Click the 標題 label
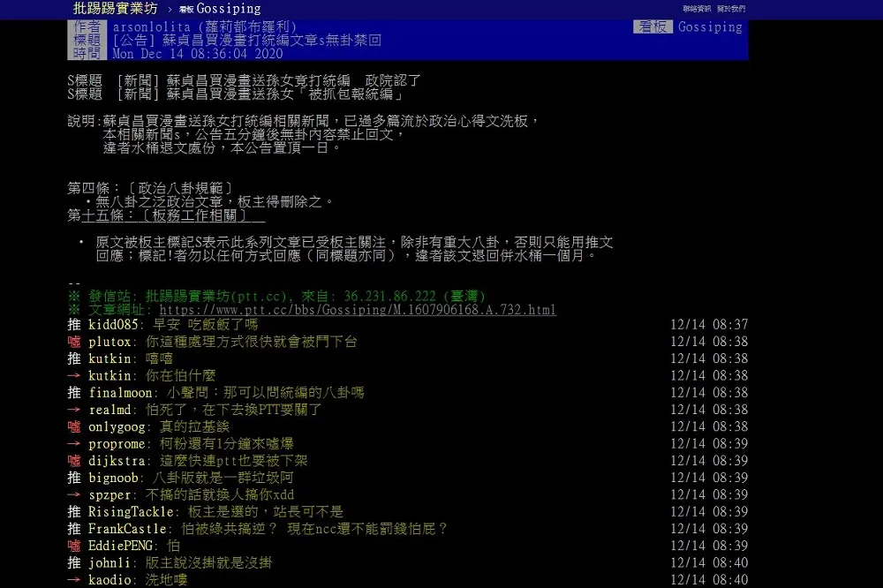This screenshot has width=883, height=588. (87, 40)
